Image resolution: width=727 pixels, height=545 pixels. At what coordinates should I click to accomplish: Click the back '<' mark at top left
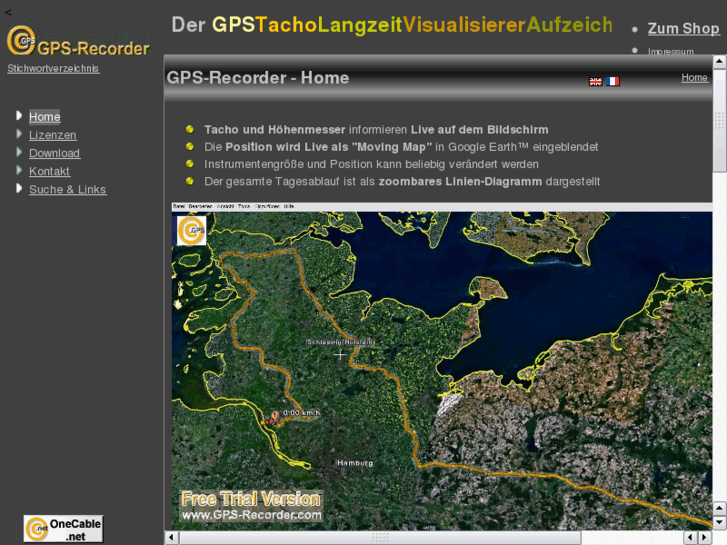click(x=8, y=13)
